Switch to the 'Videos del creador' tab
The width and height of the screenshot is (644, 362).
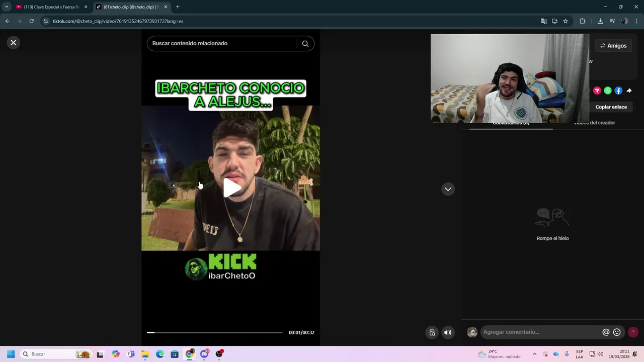pyautogui.click(x=594, y=123)
